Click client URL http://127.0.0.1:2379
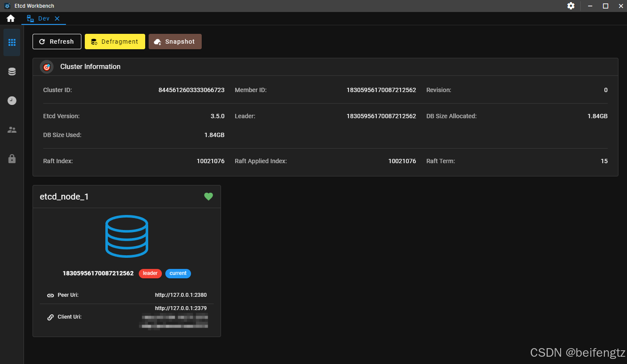Viewport: 627px width, 364px height. coord(181,308)
